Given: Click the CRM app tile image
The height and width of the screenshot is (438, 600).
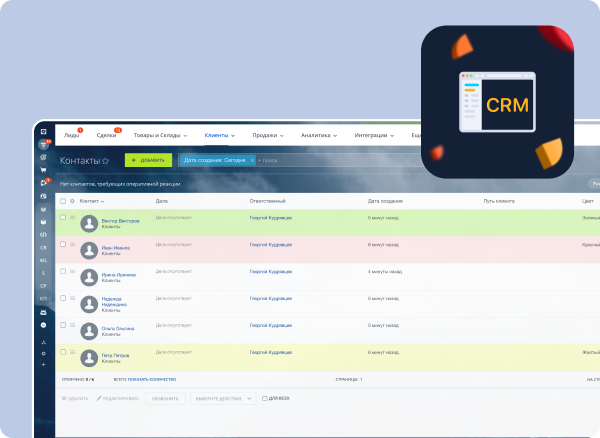Looking at the screenshot, I should (497, 102).
